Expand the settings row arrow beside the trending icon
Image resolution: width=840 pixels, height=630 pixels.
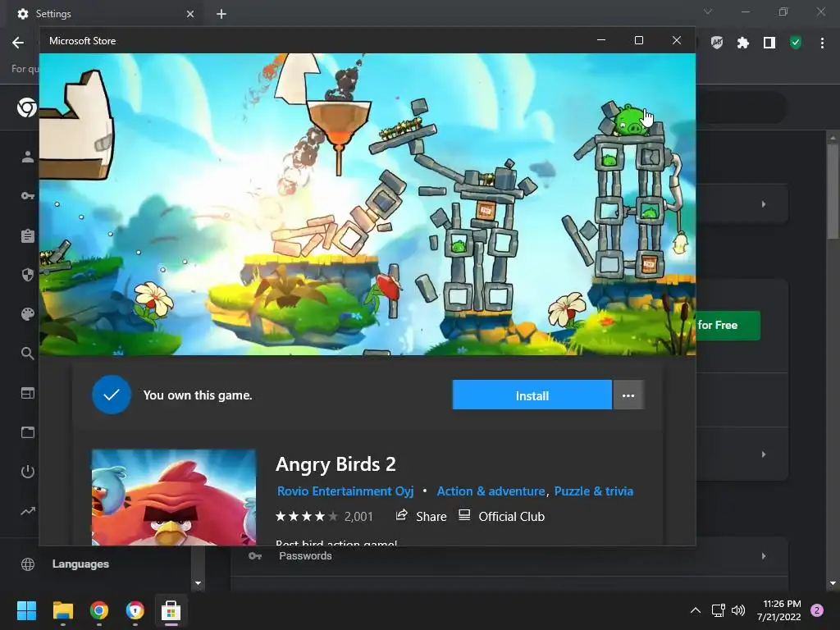coord(764,454)
